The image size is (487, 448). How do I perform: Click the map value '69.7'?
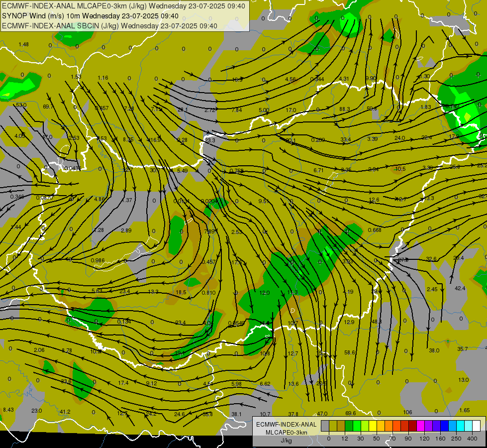coord(48,107)
